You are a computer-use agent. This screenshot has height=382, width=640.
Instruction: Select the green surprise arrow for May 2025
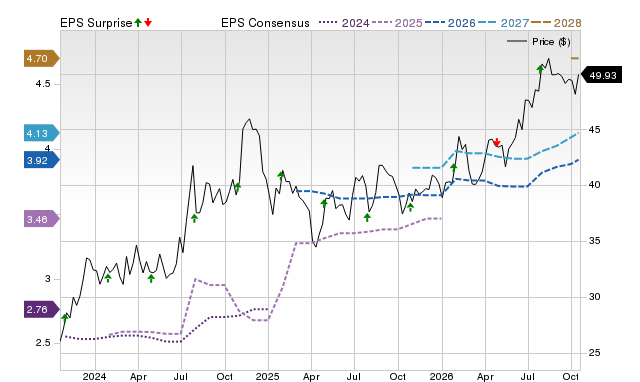(324, 203)
